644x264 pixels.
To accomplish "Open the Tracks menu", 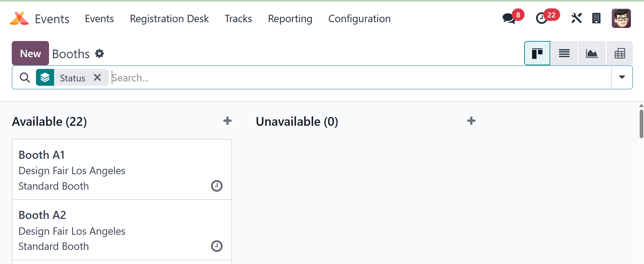I will 238,19.
